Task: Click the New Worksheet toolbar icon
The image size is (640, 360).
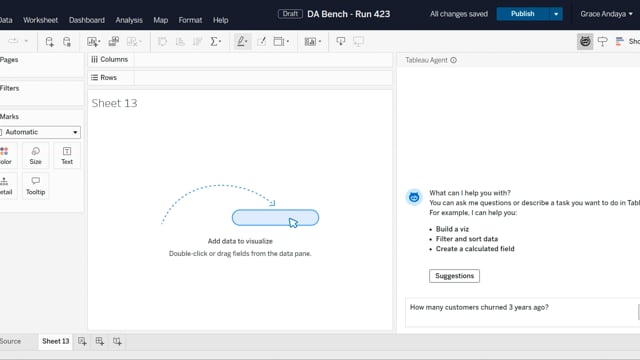Action: coord(93,42)
